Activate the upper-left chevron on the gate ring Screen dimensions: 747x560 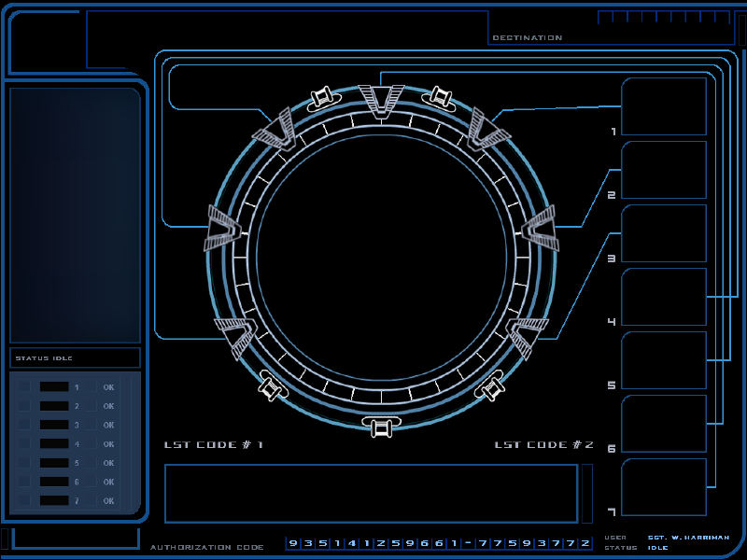click(274, 129)
